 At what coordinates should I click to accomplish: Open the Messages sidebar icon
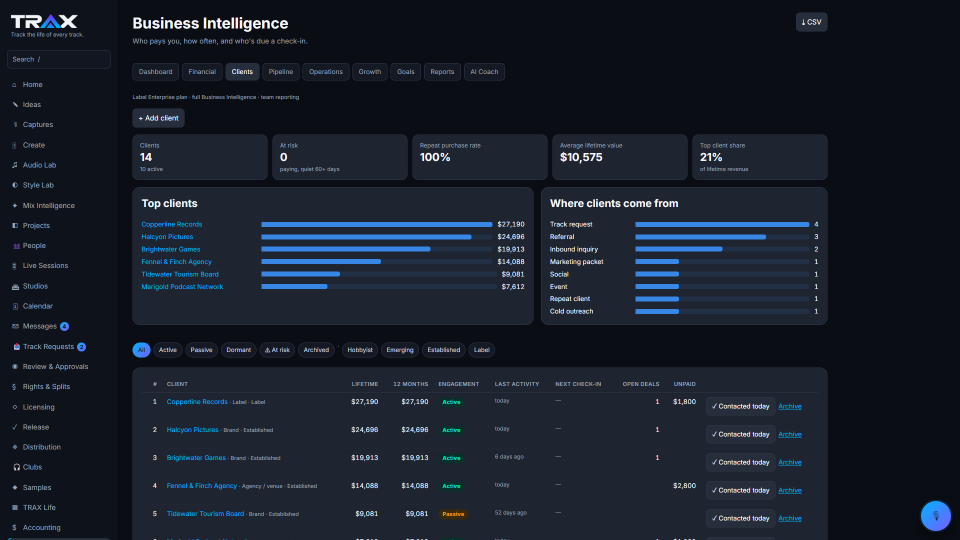[x=15, y=326]
